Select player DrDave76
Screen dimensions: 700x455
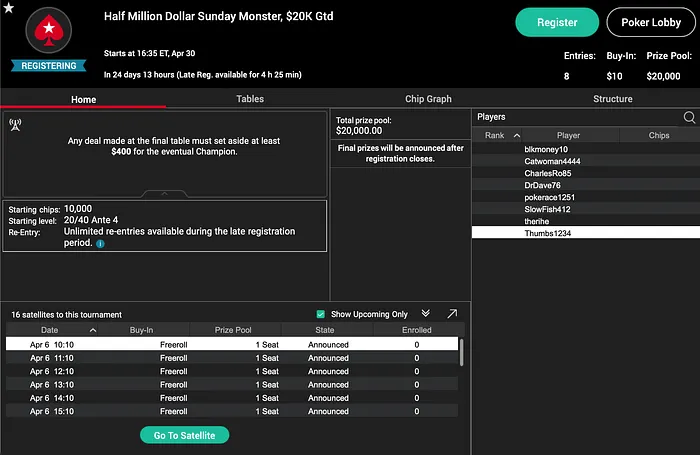(x=586, y=185)
